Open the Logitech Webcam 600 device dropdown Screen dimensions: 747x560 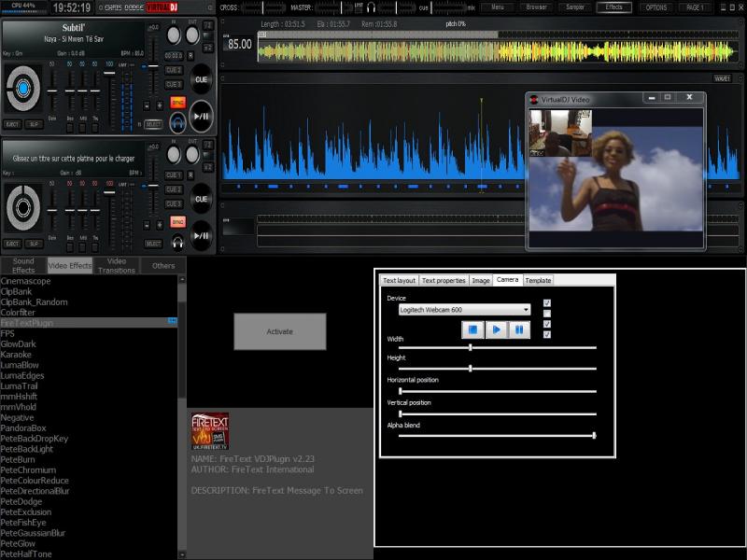464,310
